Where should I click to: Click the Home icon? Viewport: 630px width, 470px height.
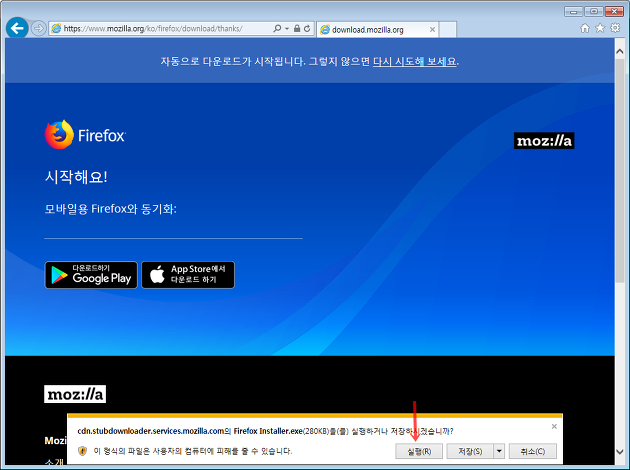click(x=585, y=28)
